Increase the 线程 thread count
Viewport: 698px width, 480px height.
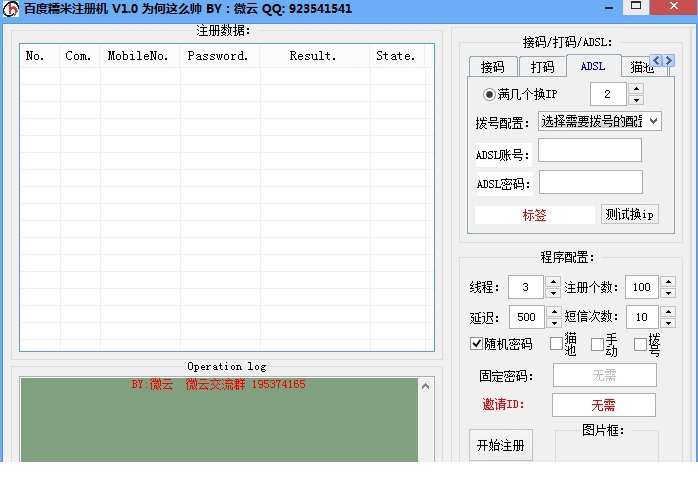pos(553,281)
